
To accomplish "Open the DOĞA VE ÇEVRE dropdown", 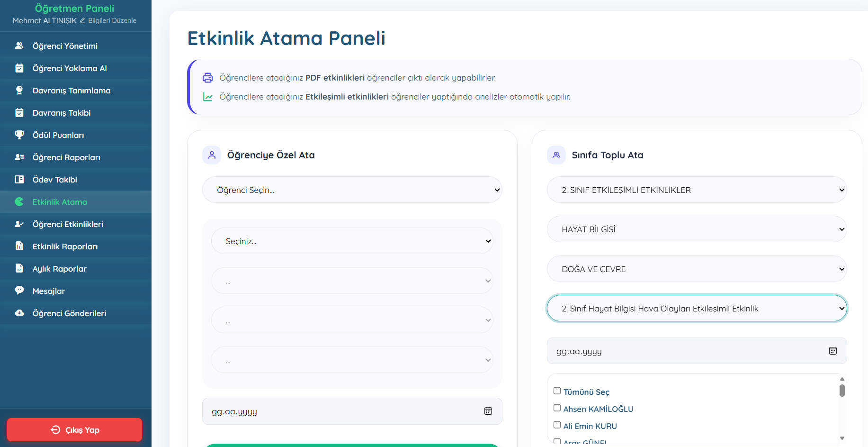I will click(x=697, y=269).
